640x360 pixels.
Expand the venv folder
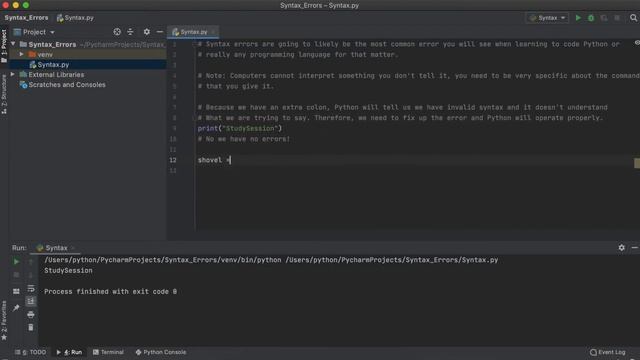tap(21, 54)
